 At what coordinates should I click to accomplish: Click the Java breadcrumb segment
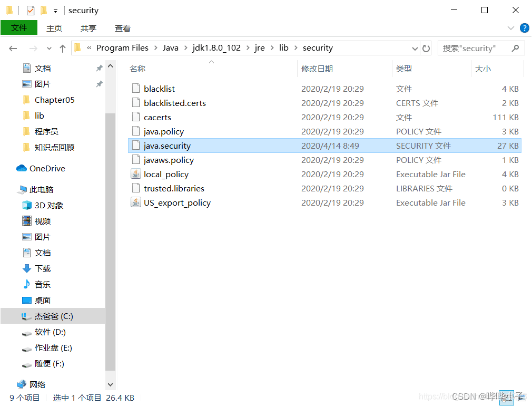[x=171, y=48]
